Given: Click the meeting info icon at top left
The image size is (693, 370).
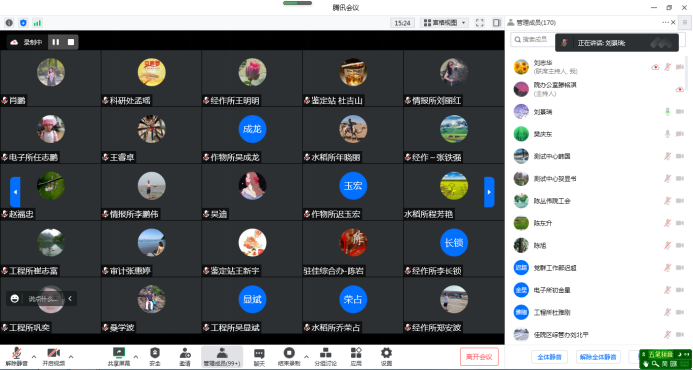Looking at the screenshot, I should [9, 23].
